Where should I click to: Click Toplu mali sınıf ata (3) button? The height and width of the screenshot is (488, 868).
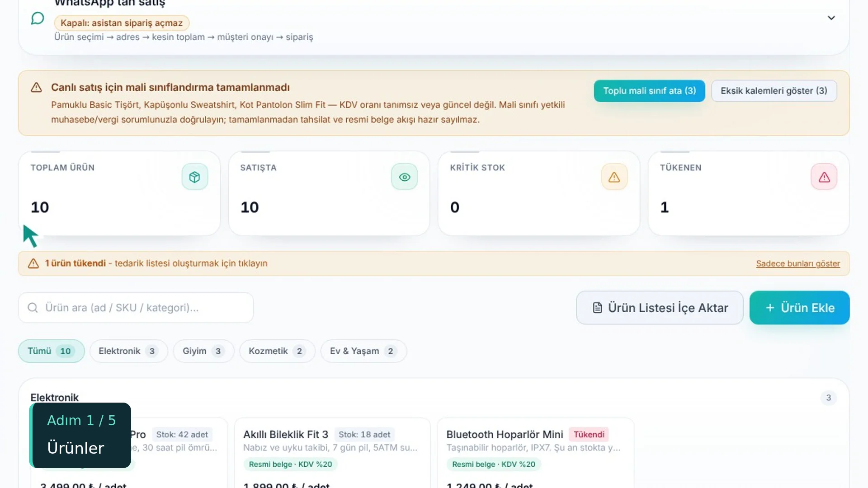(649, 91)
